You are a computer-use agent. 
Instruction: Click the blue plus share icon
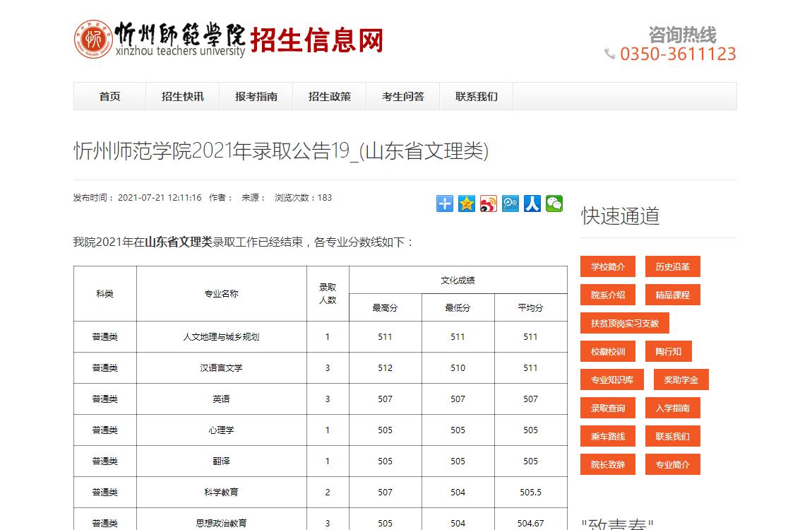pos(444,204)
